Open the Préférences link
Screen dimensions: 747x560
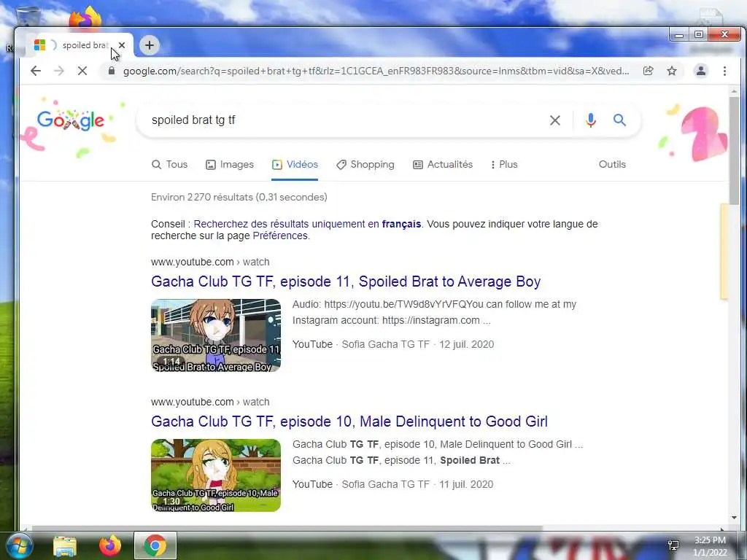point(280,236)
